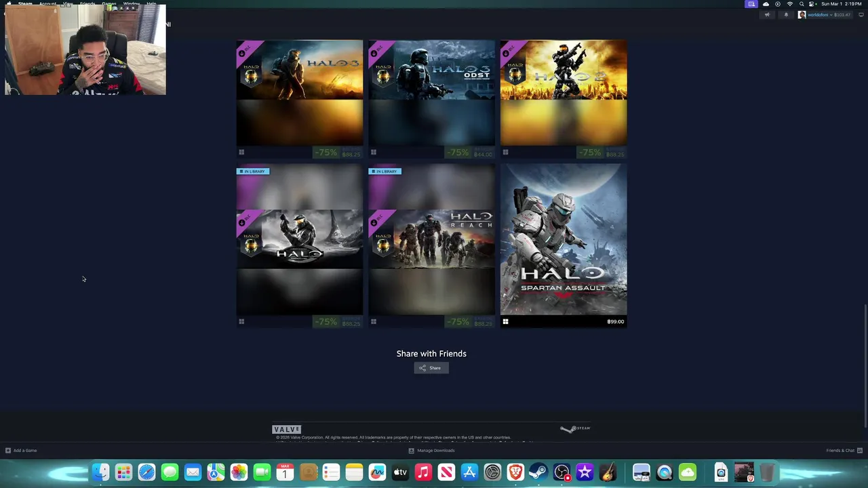The width and height of the screenshot is (868, 488).
Task: Open Mail from the dock
Action: point(193,472)
